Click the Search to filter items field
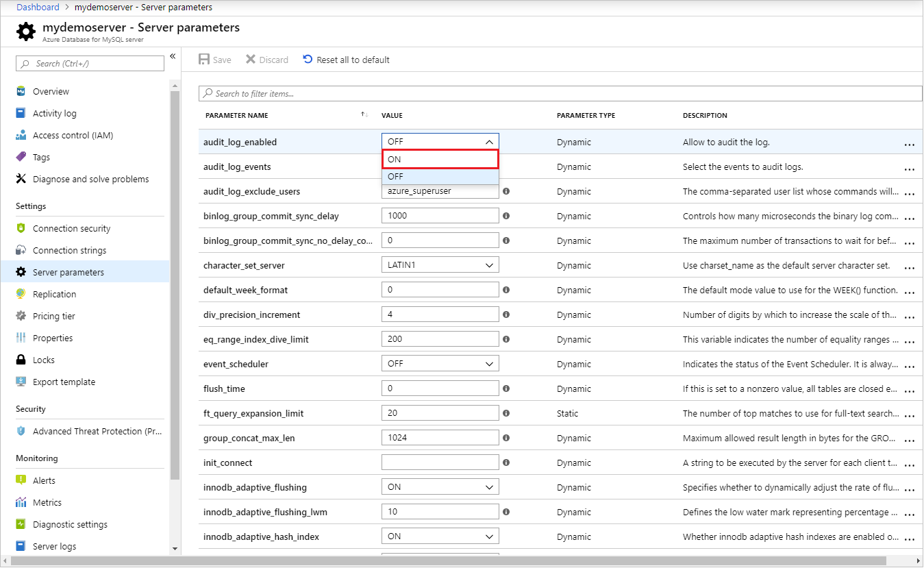 coord(560,93)
